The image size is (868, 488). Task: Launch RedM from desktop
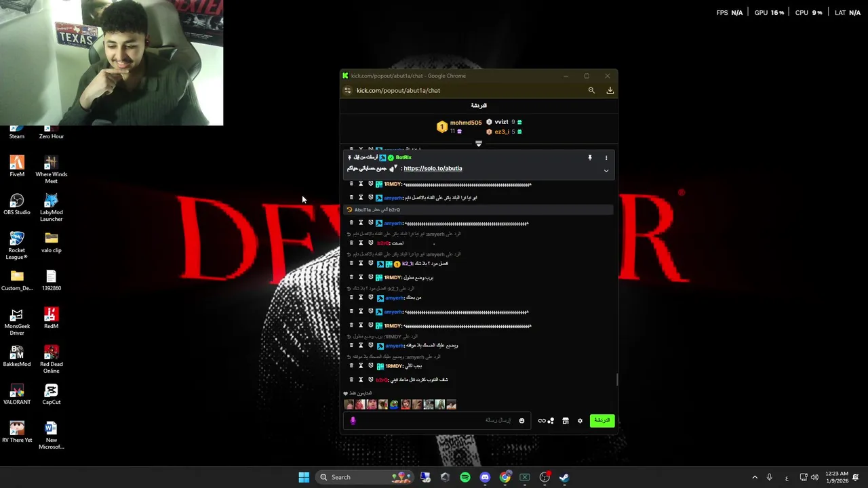[x=52, y=318]
